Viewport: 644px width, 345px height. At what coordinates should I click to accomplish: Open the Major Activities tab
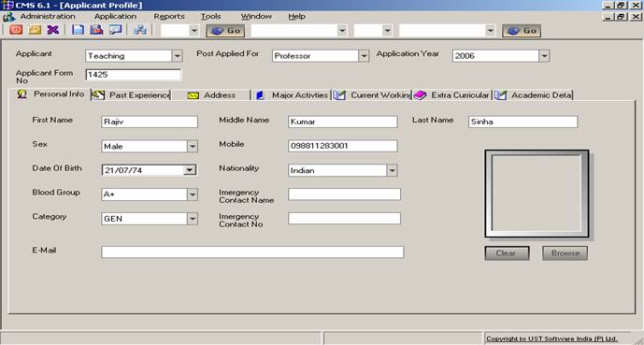tap(292, 95)
